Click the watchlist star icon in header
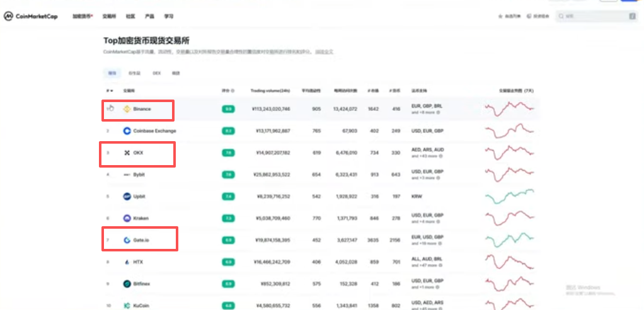 click(500, 16)
